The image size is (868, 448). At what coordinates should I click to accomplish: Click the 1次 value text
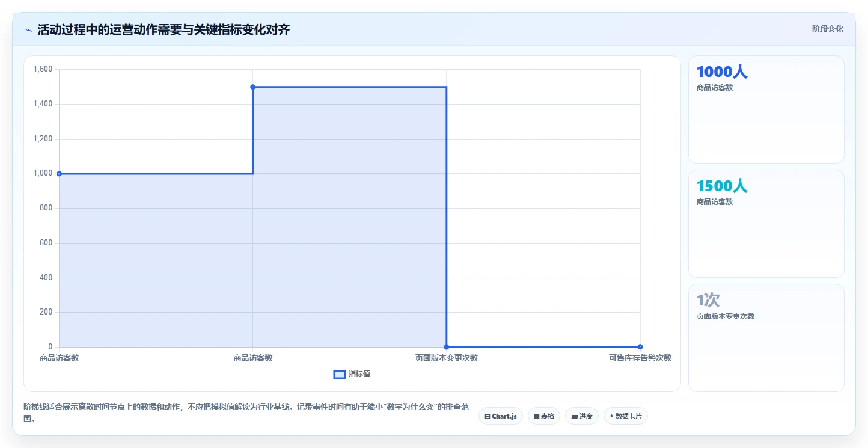(x=708, y=300)
